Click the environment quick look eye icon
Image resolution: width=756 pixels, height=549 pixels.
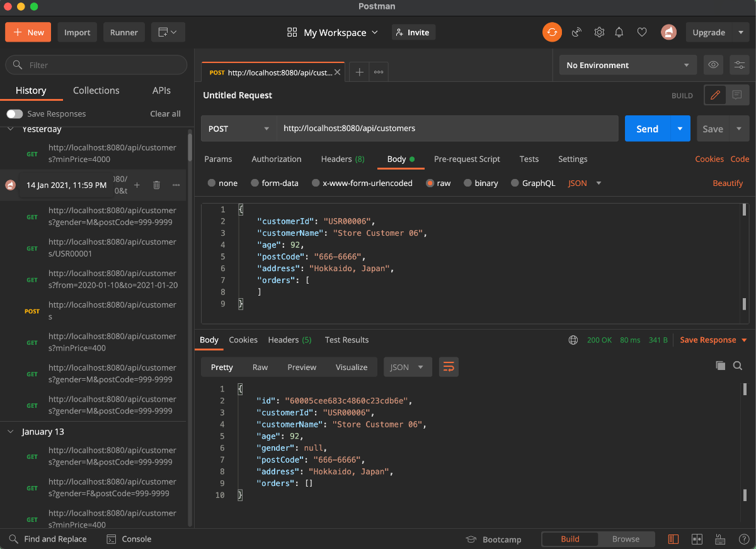point(713,65)
